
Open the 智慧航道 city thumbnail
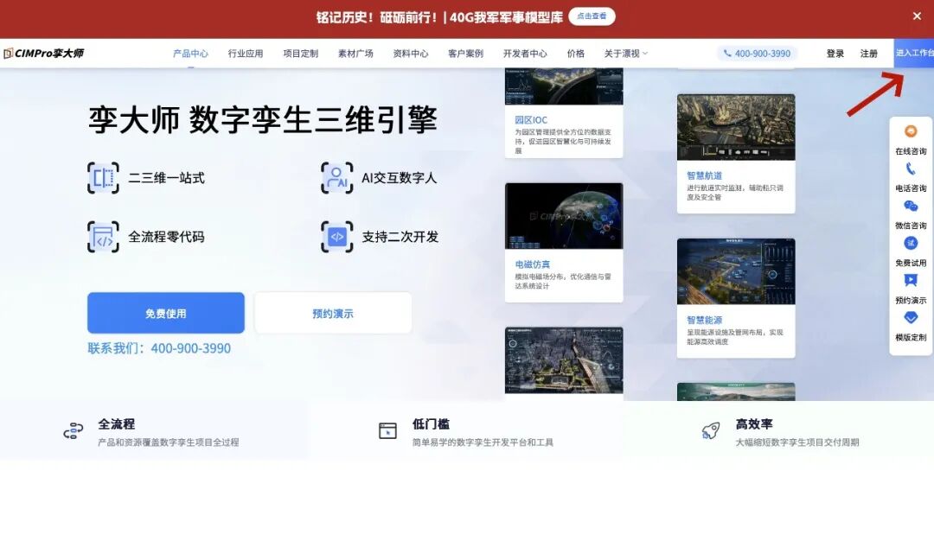pos(736,127)
